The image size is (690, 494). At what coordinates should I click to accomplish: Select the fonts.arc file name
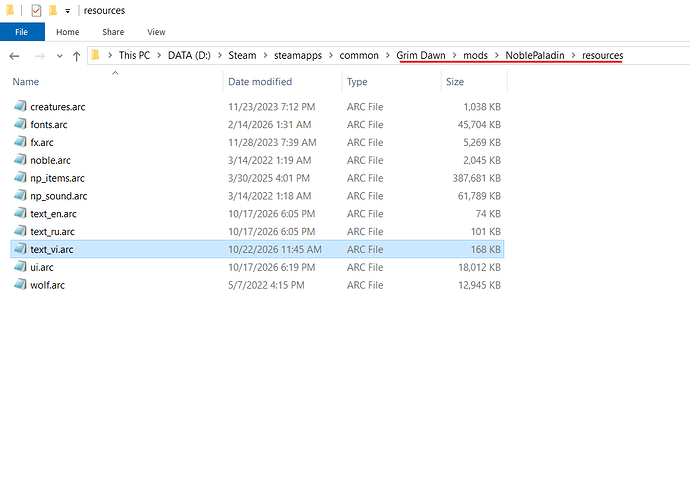click(x=49, y=124)
